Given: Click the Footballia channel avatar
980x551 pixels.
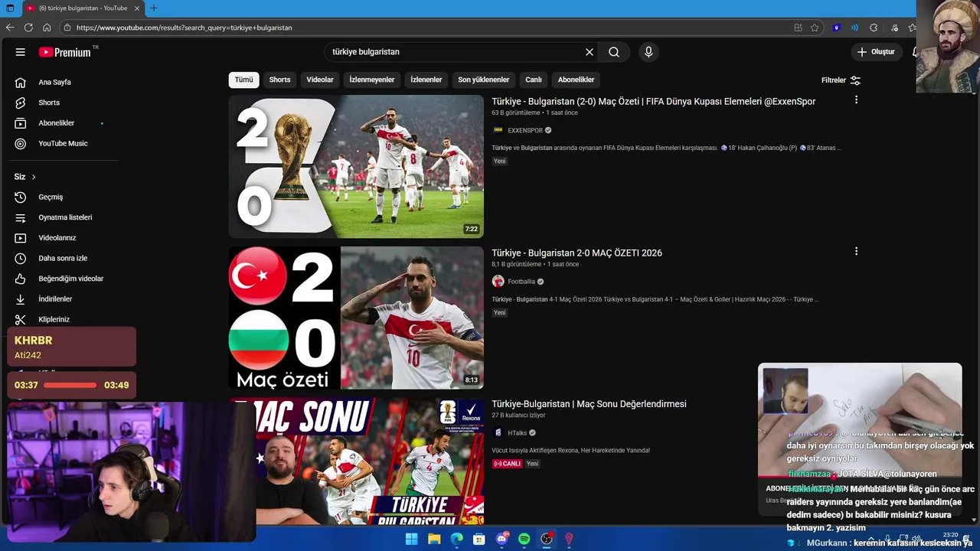Looking at the screenshot, I should [x=498, y=282].
